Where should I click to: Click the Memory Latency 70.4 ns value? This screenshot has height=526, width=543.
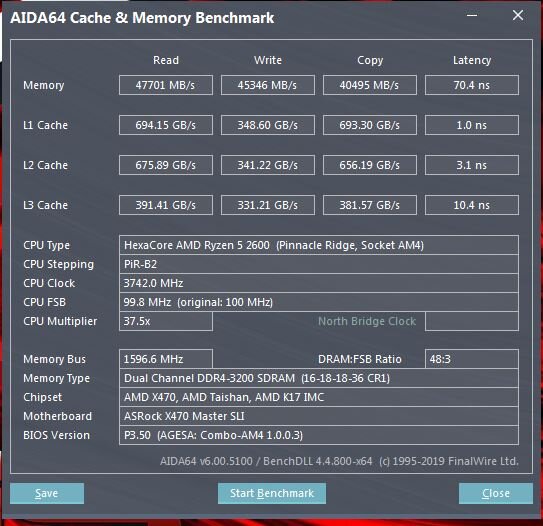(472, 85)
